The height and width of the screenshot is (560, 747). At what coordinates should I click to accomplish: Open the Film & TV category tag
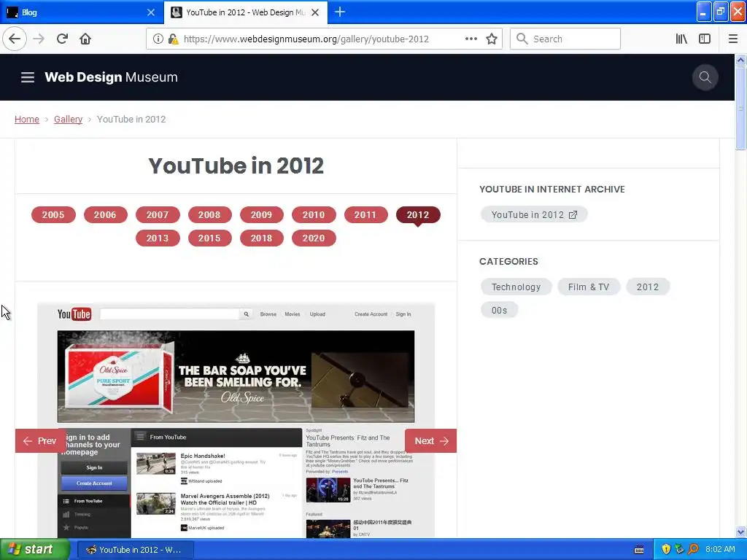coord(589,287)
